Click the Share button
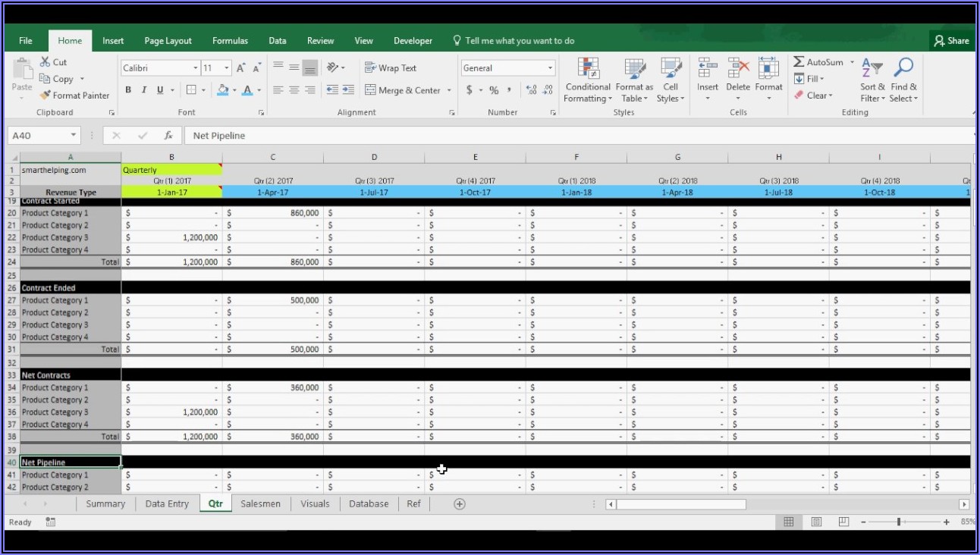The width and height of the screenshot is (980, 555). pyautogui.click(x=951, y=41)
